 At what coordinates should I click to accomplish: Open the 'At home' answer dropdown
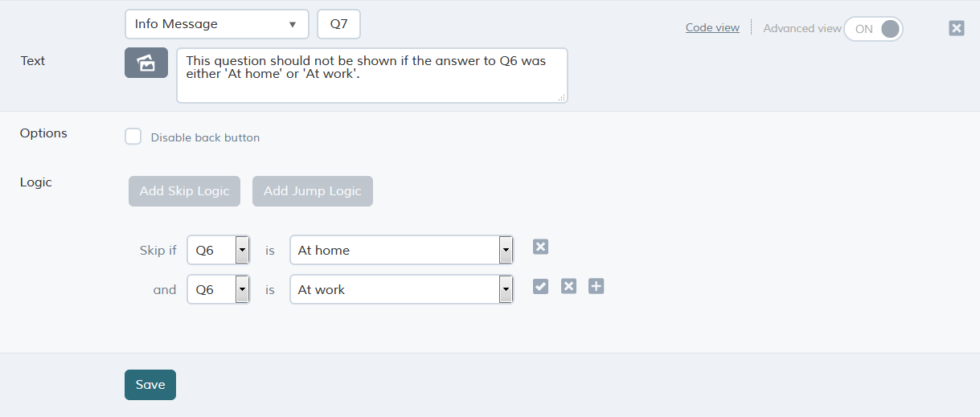click(401, 250)
